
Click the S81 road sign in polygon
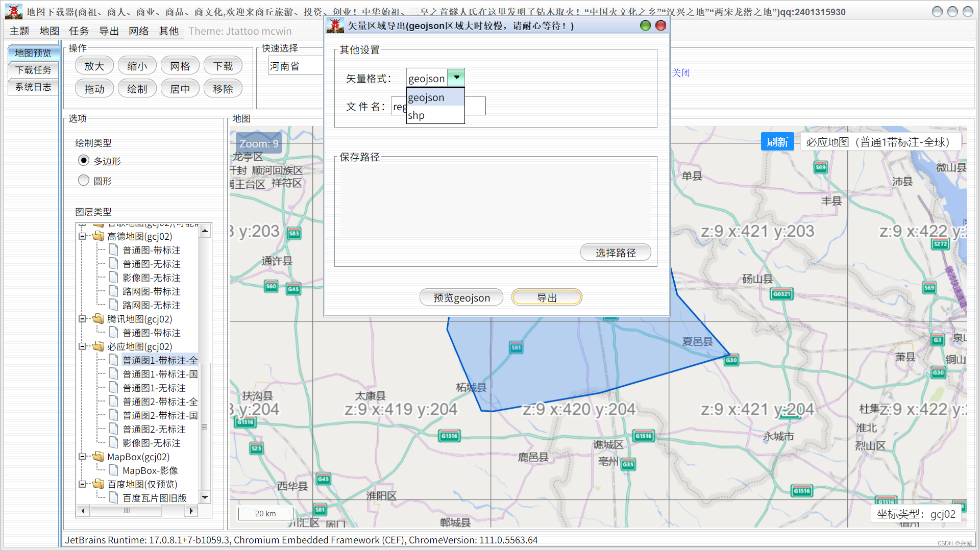[516, 347]
